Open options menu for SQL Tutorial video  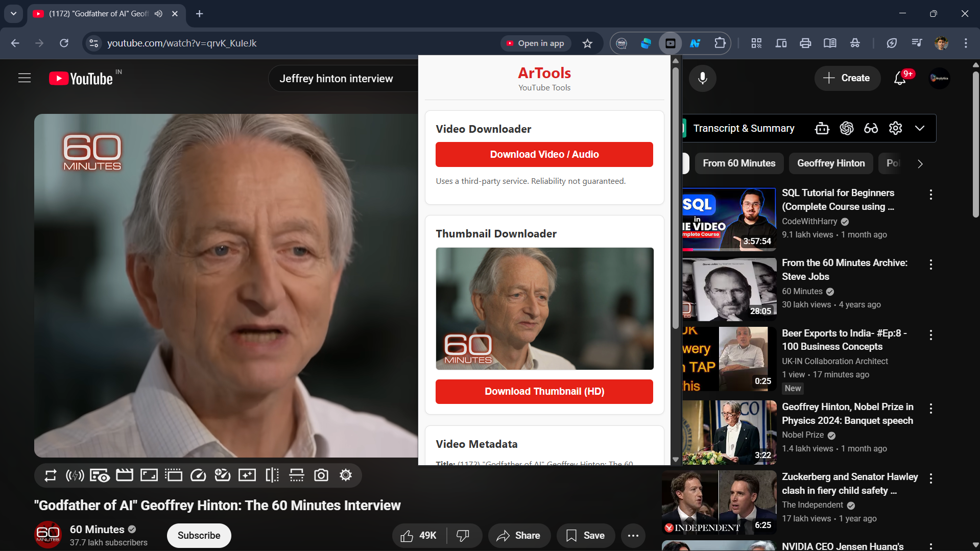931,195
